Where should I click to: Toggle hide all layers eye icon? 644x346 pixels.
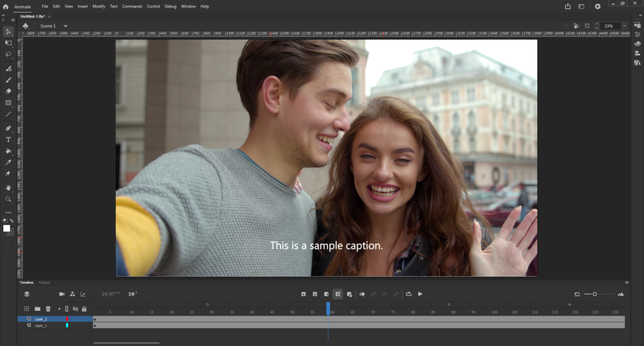(75, 309)
